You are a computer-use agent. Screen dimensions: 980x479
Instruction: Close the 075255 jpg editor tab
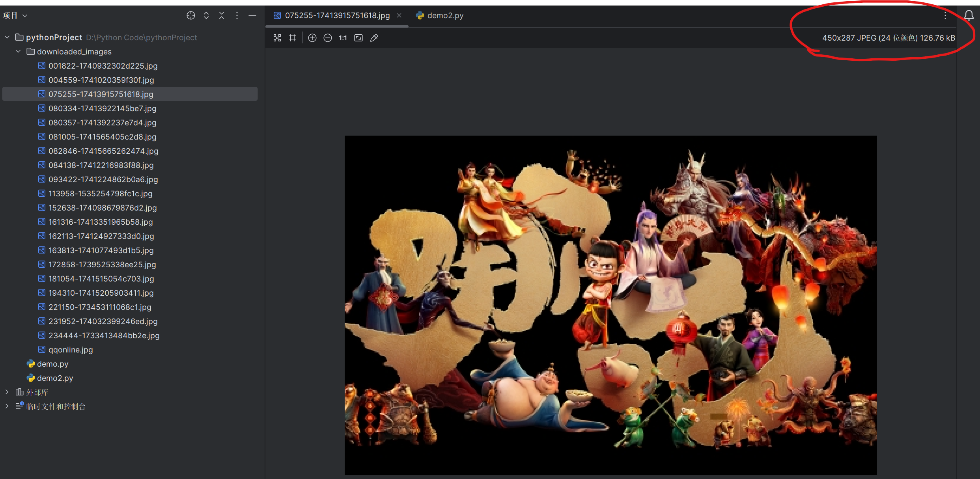pyautogui.click(x=399, y=15)
